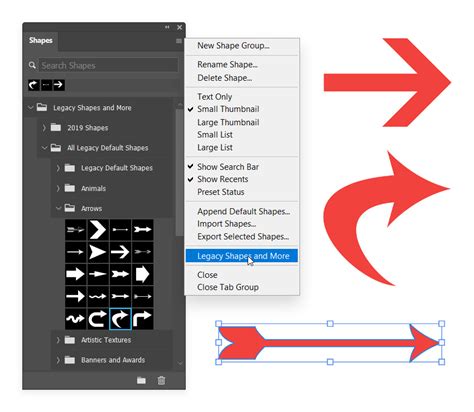Expand the Animals group chevron
The width and height of the screenshot is (474, 412).
[x=58, y=188]
